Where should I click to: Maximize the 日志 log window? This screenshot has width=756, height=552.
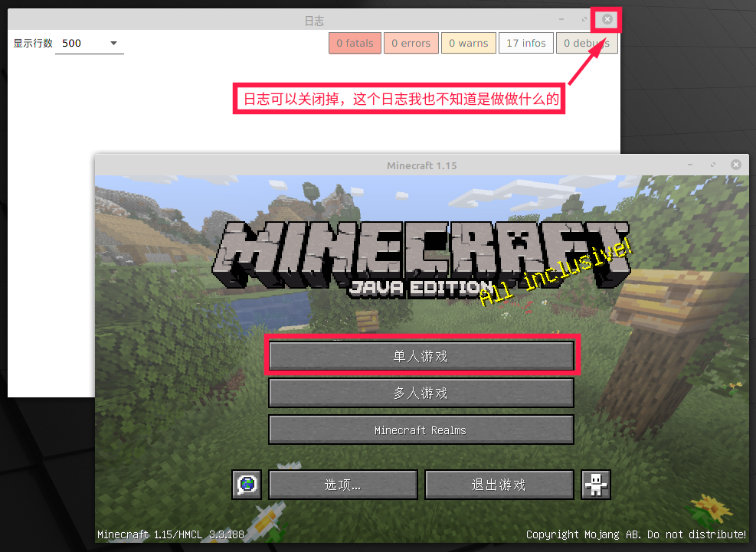pos(584,19)
